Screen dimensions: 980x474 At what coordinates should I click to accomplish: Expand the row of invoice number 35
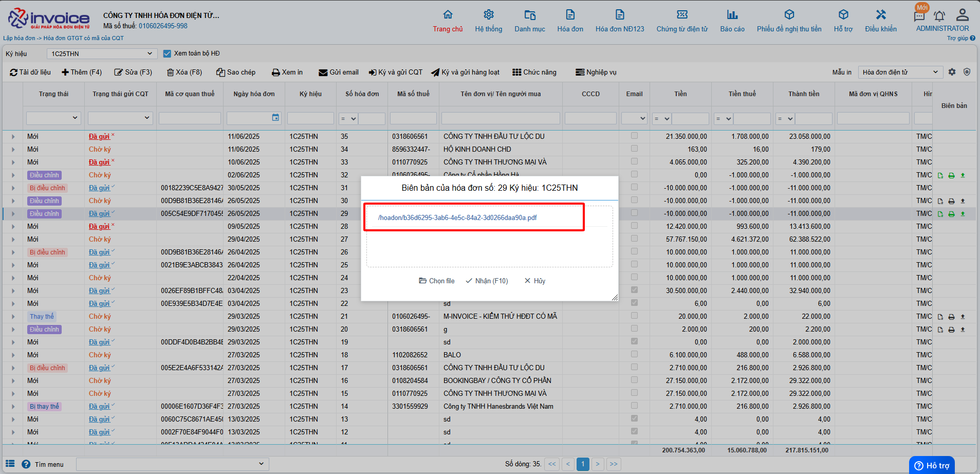tap(13, 137)
